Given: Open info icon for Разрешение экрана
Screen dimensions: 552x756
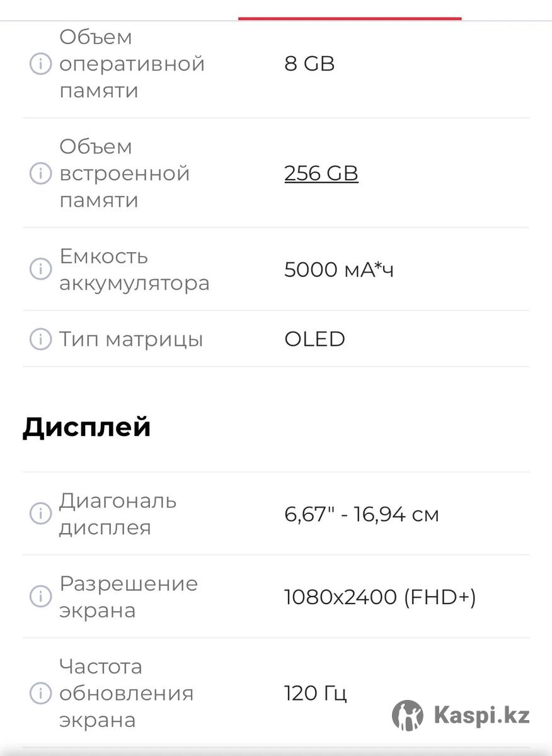Looking at the screenshot, I should (x=40, y=597).
